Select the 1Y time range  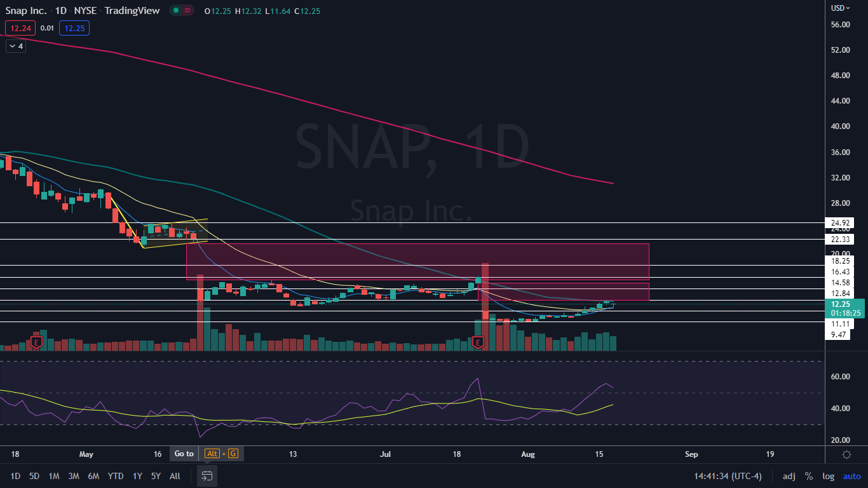pos(137,476)
